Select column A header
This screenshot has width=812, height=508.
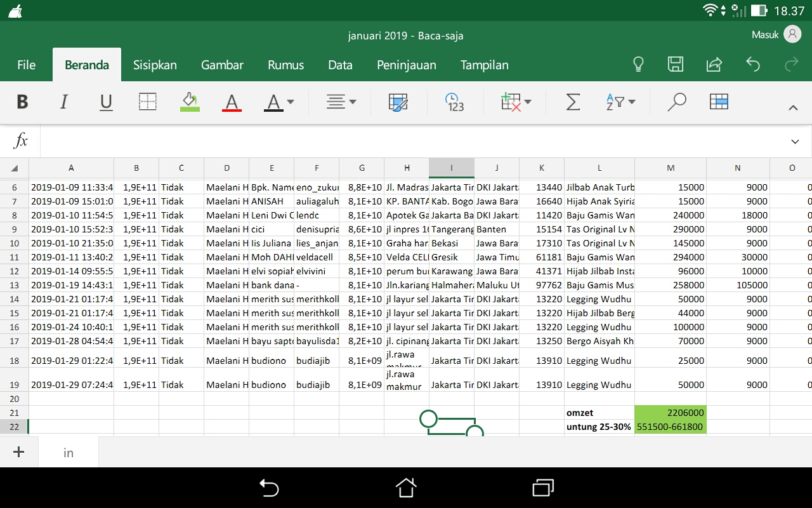[x=71, y=168]
